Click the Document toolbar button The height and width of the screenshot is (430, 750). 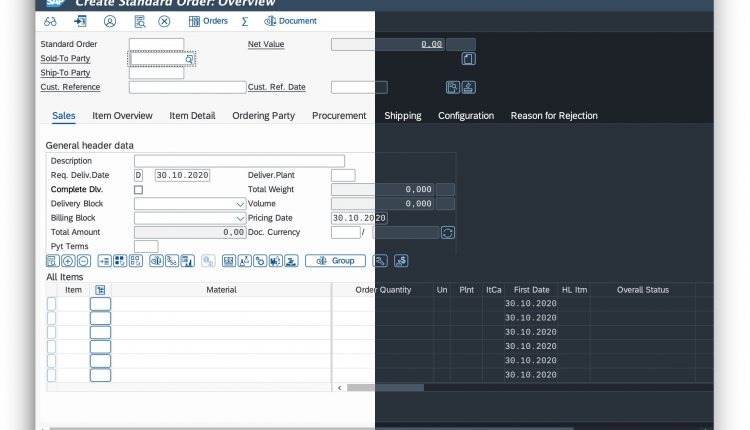(x=290, y=21)
